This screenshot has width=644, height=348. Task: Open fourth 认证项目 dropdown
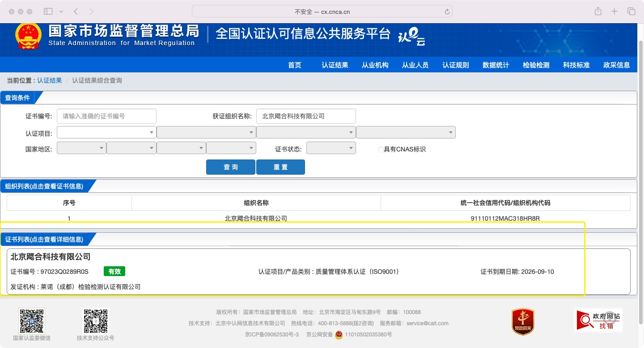click(406, 132)
